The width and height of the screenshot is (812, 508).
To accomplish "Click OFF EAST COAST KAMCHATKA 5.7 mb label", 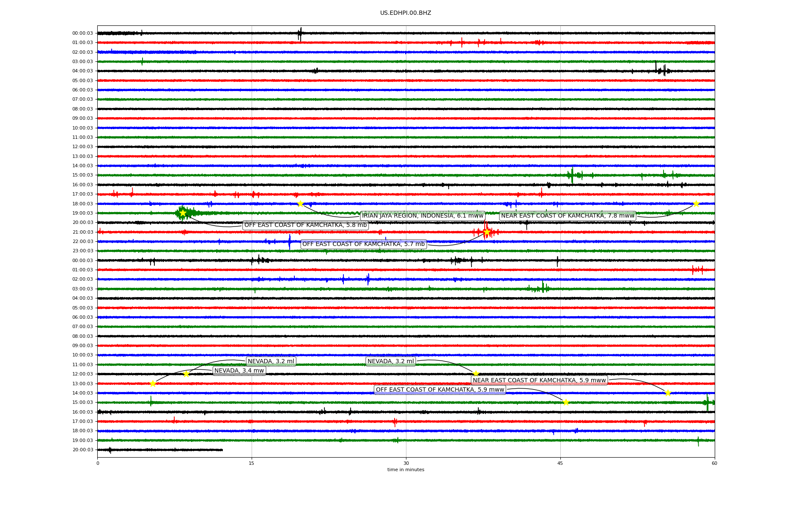I will [x=363, y=244].
